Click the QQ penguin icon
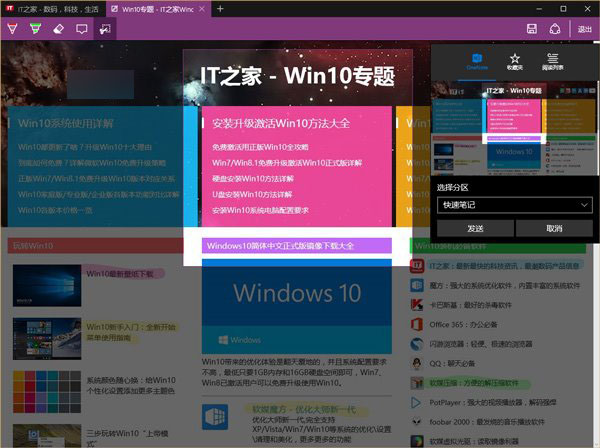 [x=417, y=363]
